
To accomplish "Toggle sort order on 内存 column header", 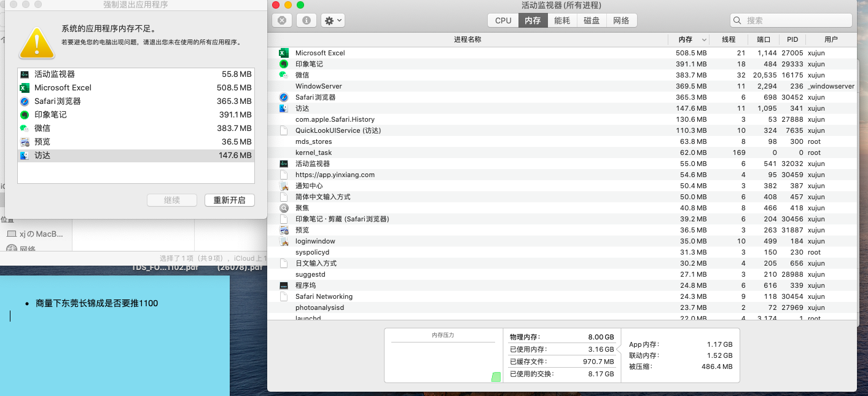I will [687, 39].
